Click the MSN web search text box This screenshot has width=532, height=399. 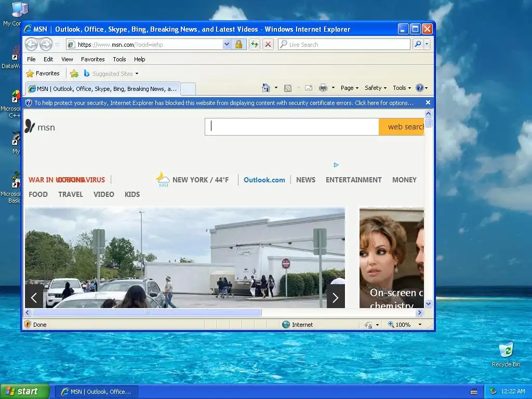pos(292,127)
